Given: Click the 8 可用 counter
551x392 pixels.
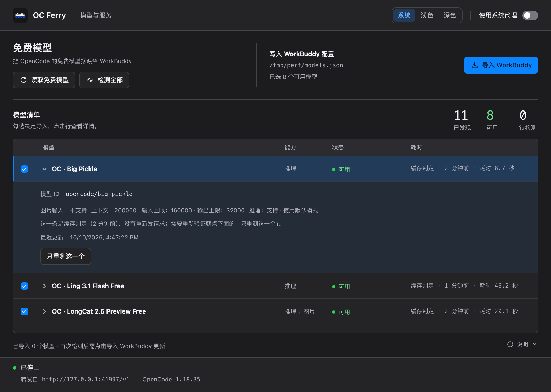Looking at the screenshot, I should 492,120.
